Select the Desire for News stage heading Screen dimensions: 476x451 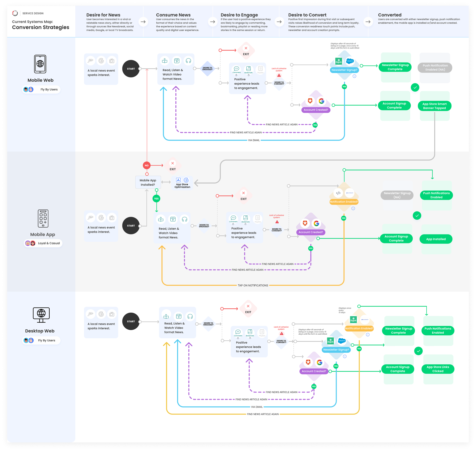(x=103, y=15)
